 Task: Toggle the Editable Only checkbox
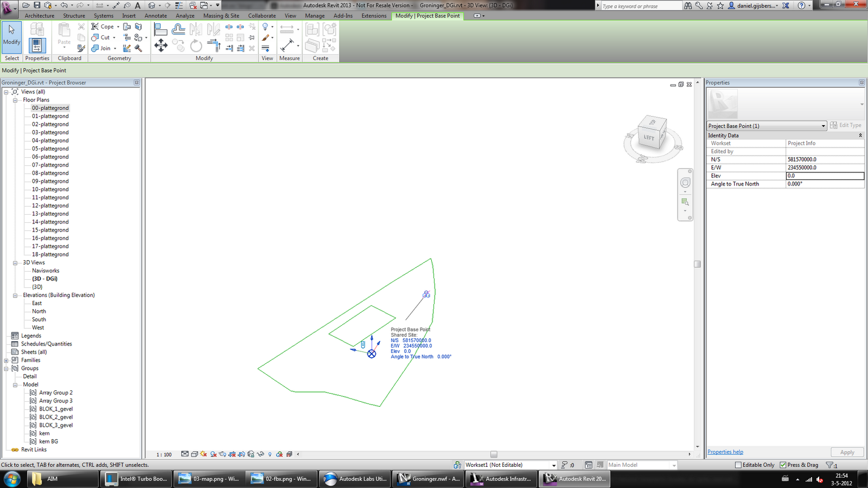[x=738, y=465]
